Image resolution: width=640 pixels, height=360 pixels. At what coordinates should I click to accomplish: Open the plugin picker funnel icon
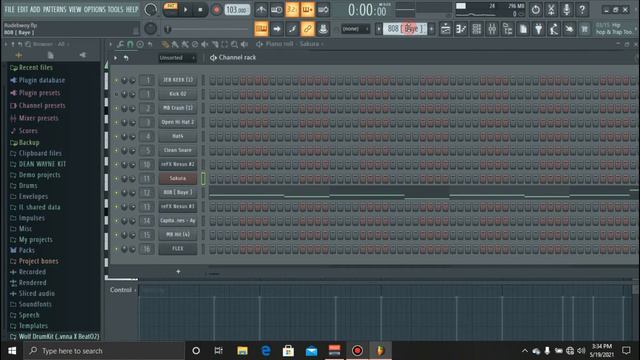click(x=539, y=29)
